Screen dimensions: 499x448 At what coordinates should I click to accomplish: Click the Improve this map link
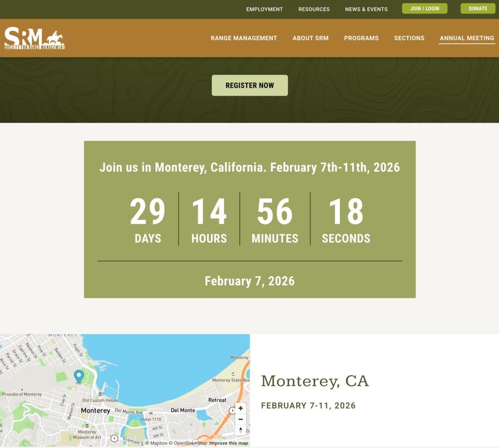pos(229,442)
